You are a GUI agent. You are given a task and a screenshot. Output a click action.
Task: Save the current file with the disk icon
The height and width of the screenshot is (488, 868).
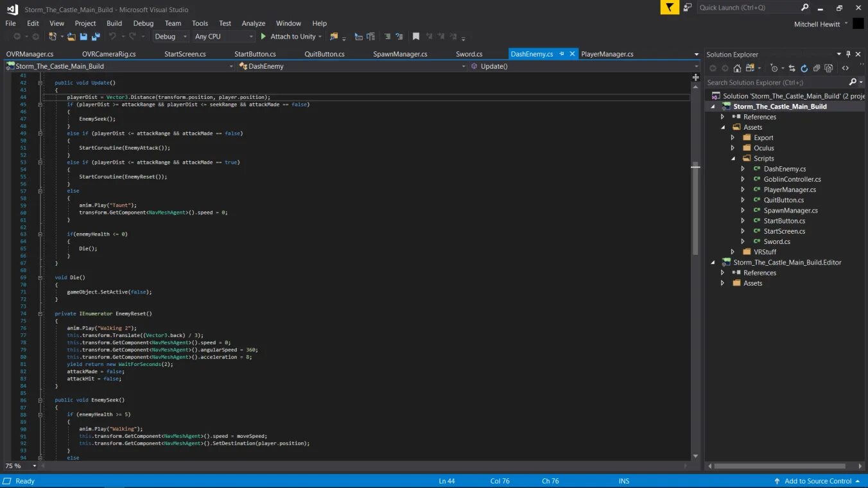83,37
